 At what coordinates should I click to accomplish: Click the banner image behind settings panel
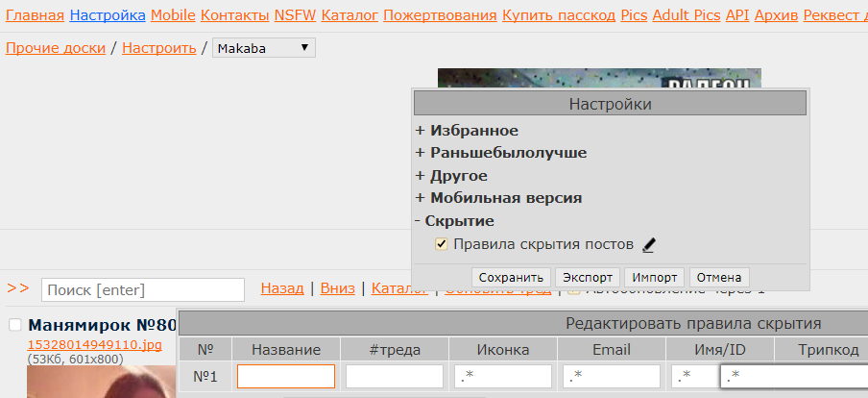tap(599, 78)
